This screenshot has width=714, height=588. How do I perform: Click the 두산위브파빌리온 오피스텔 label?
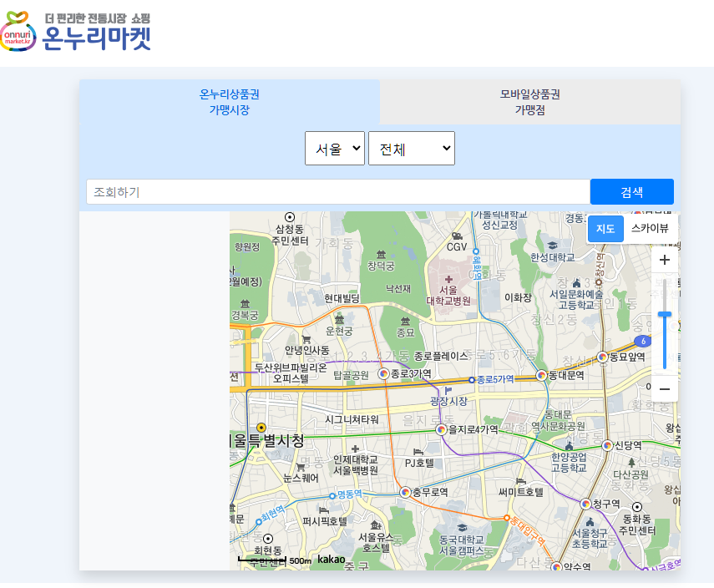pos(291,373)
